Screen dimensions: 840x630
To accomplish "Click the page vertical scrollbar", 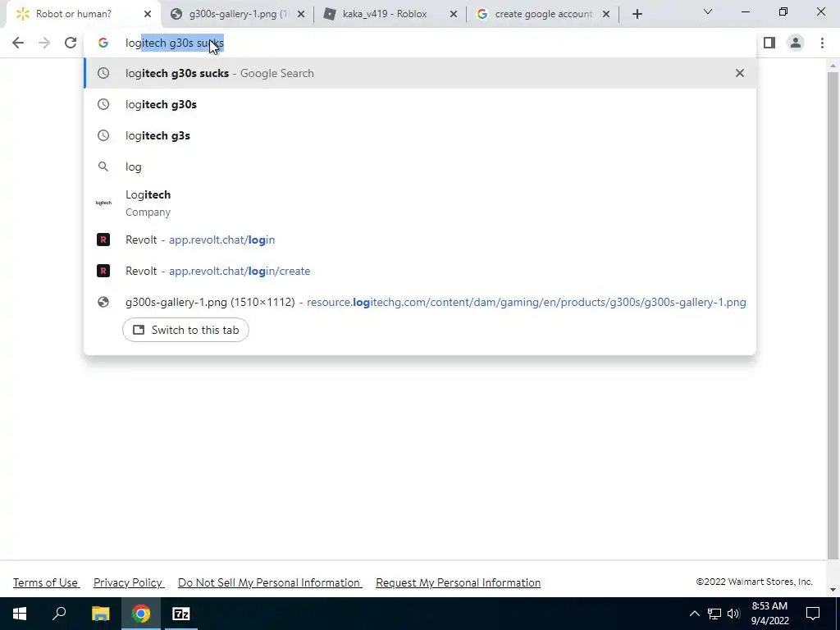I will pyautogui.click(x=833, y=316).
